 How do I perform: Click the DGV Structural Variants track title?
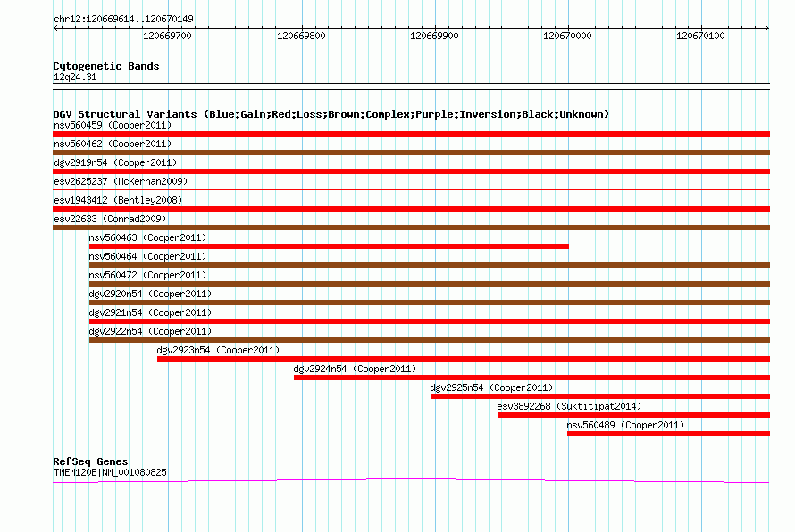point(331,114)
